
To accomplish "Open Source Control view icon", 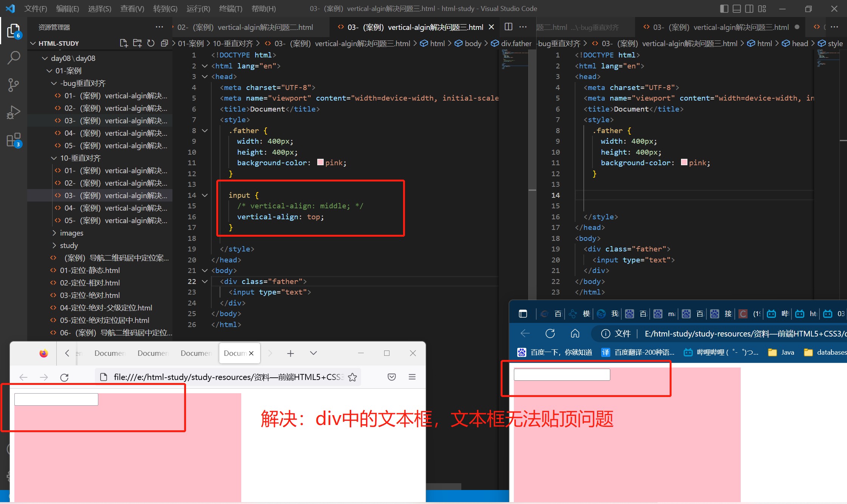I will pos(14,85).
